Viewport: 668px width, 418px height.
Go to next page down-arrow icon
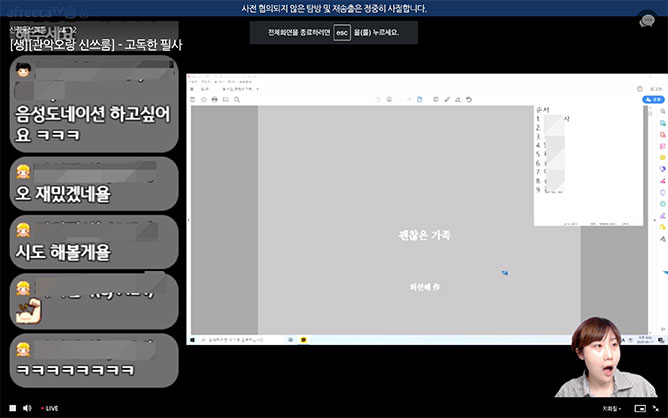point(389,99)
